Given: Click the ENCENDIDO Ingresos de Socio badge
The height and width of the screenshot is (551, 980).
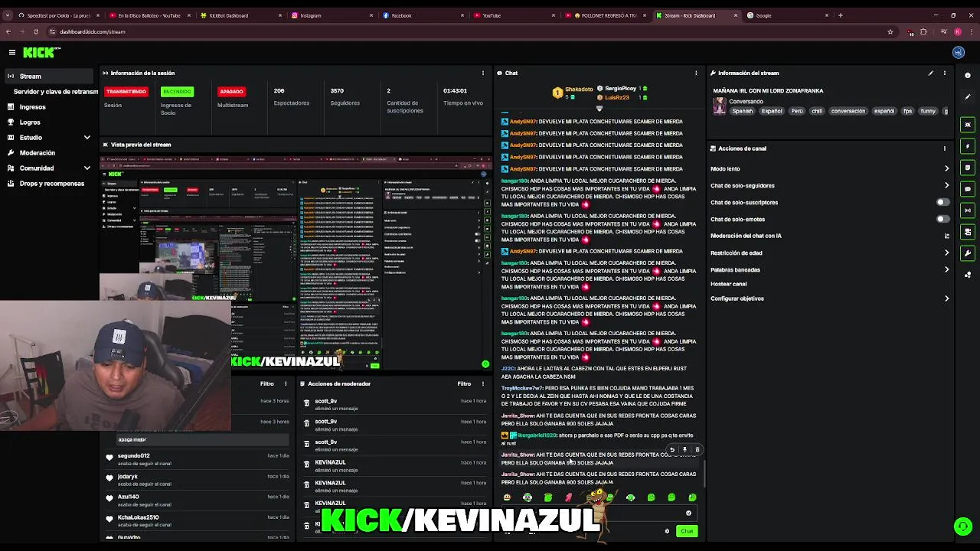Looking at the screenshot, I should [x=176, y=92].
